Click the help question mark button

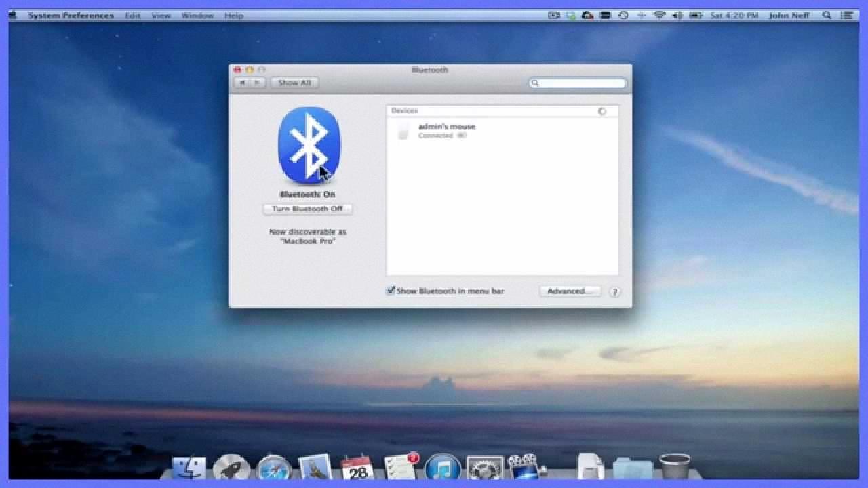615,291
